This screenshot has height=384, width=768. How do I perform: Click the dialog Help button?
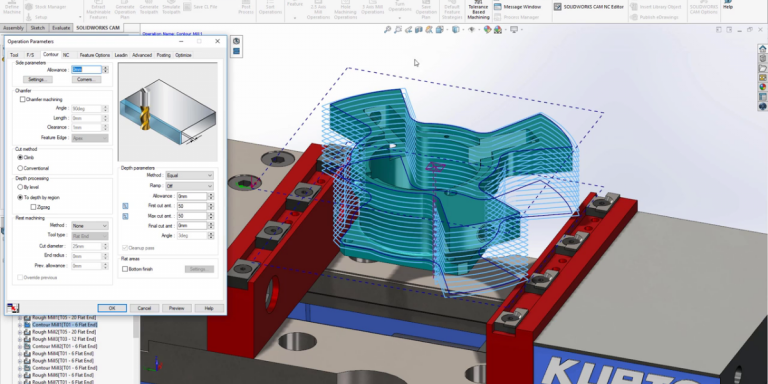pos(209,308)
